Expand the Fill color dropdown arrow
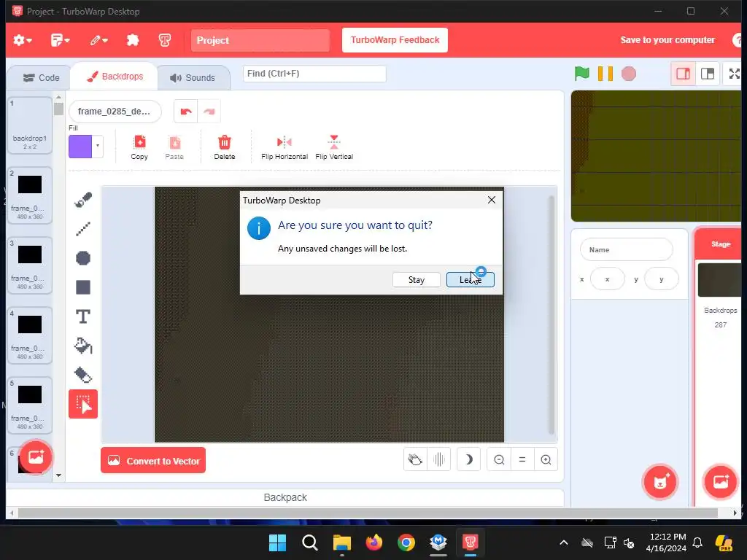Screen dimensions: 747x560 click(x=98, y=146)
